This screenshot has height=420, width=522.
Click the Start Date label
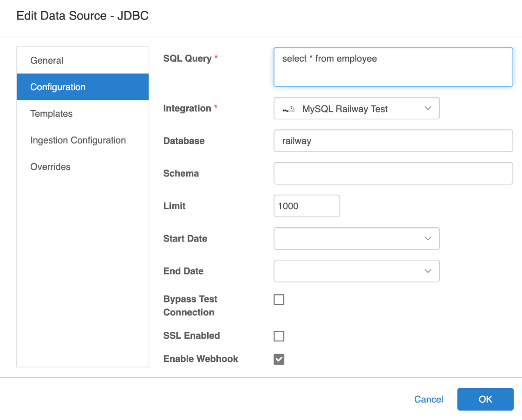click(185, 238)
